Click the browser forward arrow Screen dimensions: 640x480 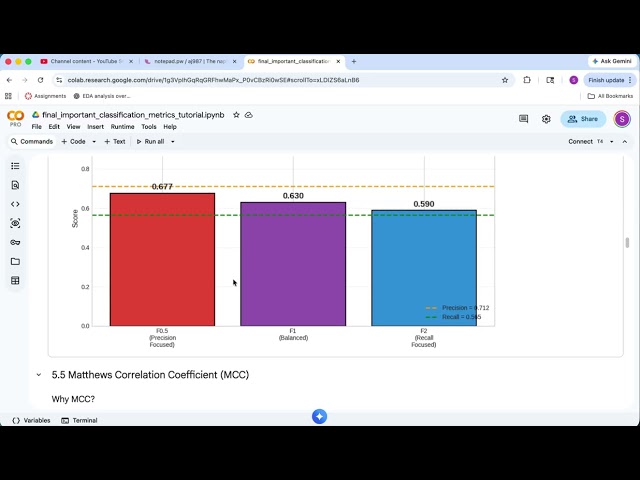pyautogui.click(x=24, y=80)
